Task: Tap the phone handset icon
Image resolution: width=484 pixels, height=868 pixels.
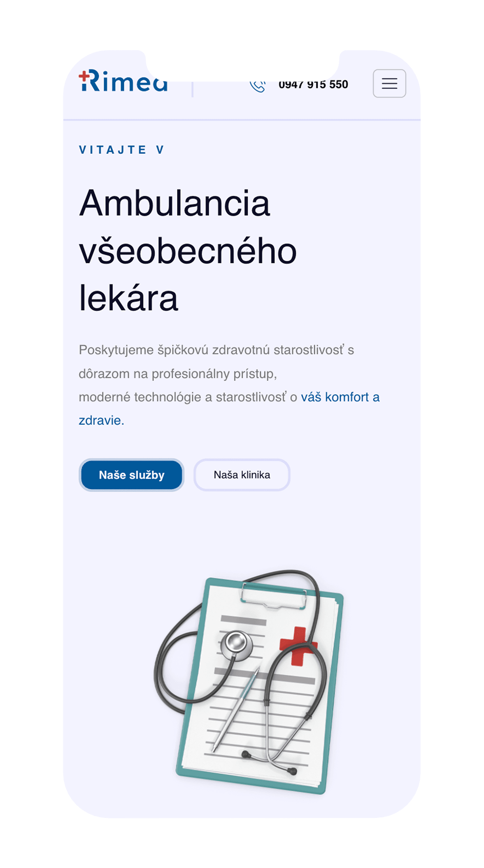Action: click(258, 86)
